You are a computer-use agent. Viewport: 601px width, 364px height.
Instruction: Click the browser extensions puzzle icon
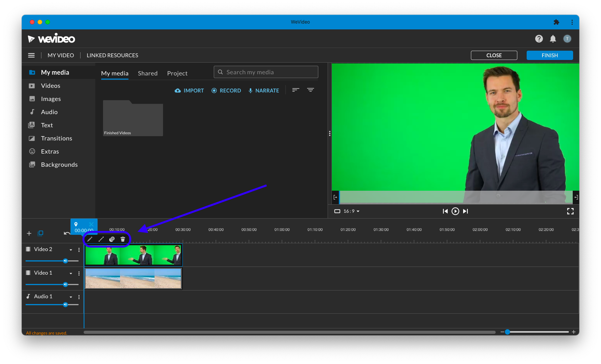556,22
